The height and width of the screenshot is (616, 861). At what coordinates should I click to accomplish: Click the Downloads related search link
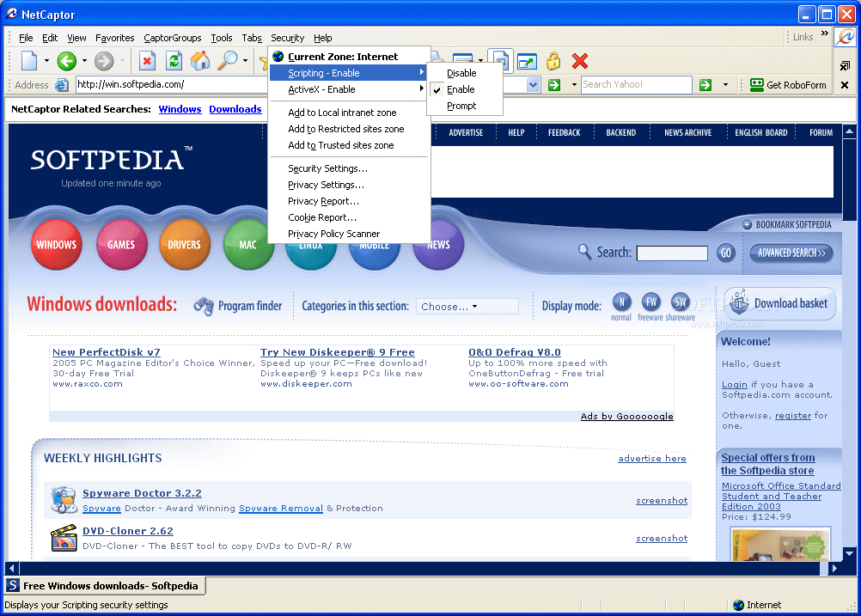pos(235,109)
